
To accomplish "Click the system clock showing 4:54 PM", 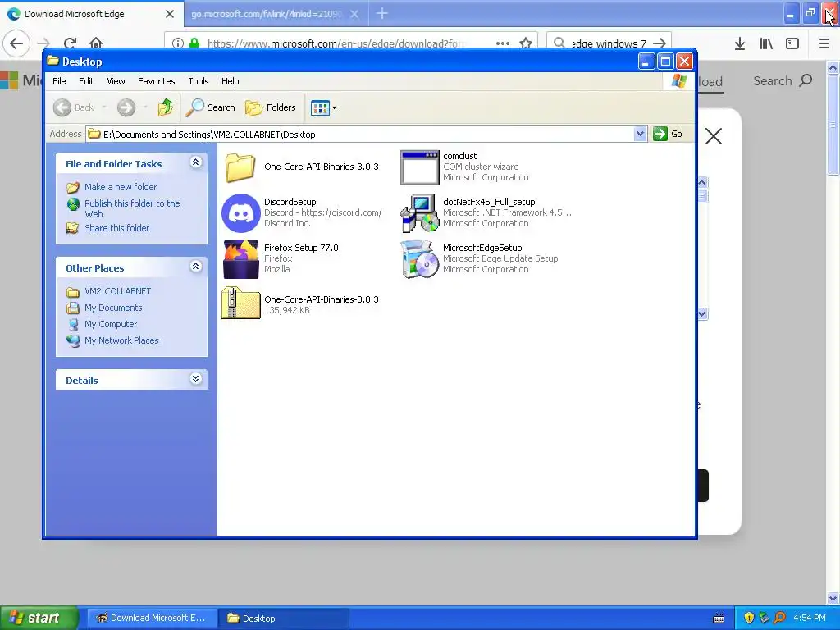I will 810,619.
